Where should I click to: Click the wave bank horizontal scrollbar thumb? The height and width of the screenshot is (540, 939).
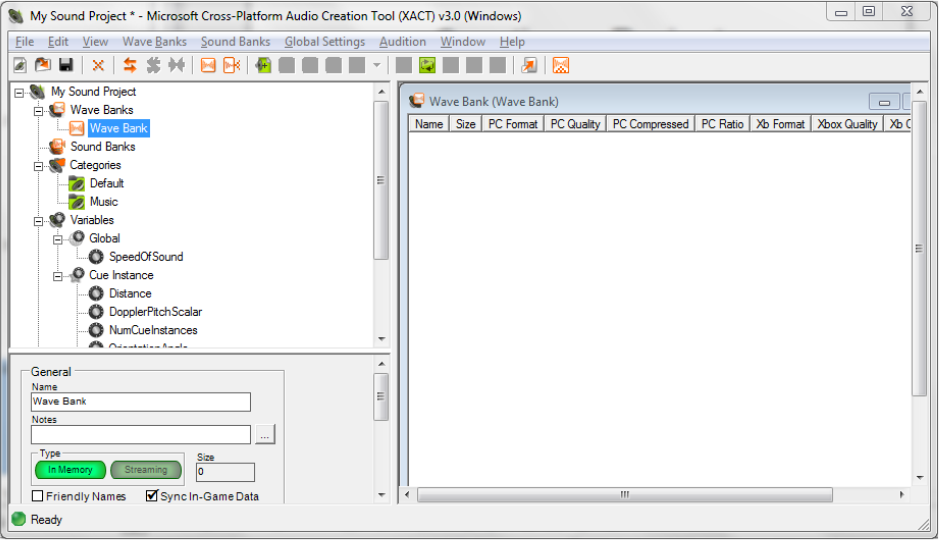tap(624, 495)
